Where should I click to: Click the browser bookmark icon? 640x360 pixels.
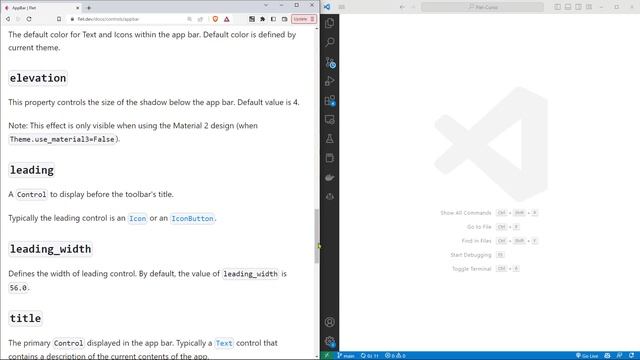tap(59, 19)
